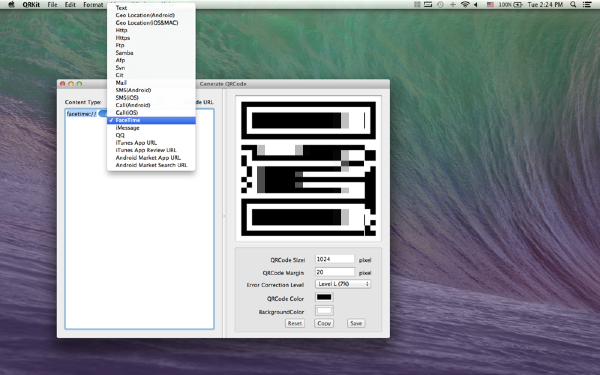Image resolution: width=600 pixels, height=375 pixels.
Task: Select the Http content type
Action: (151, 30)
